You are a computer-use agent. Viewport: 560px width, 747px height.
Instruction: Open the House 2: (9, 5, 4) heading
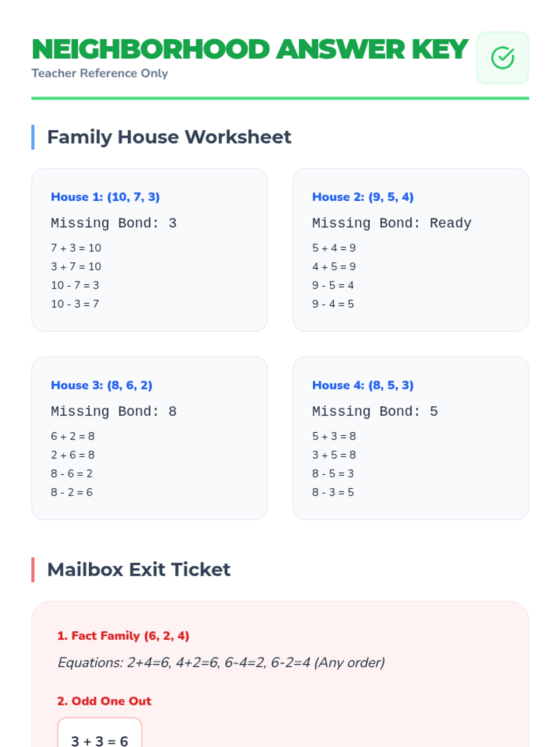click(363, 197)
